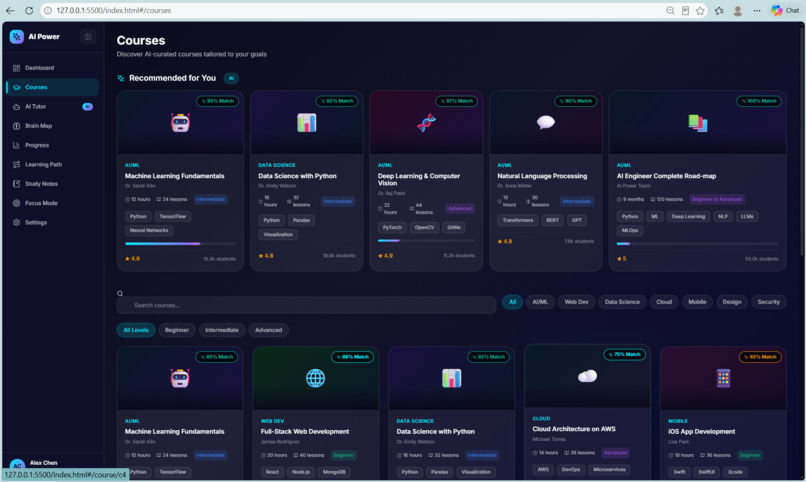Filter by Advanced level chip below search
Image resolution: width=806 pixels, height=482 pixels.
[268, 330]
